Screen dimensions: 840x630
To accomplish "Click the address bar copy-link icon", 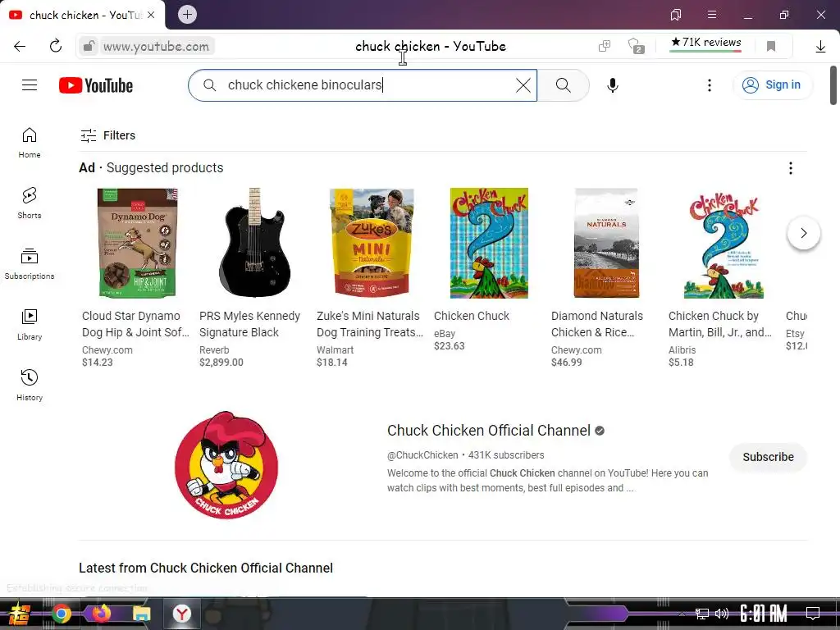I will click(x=605, y=46).
